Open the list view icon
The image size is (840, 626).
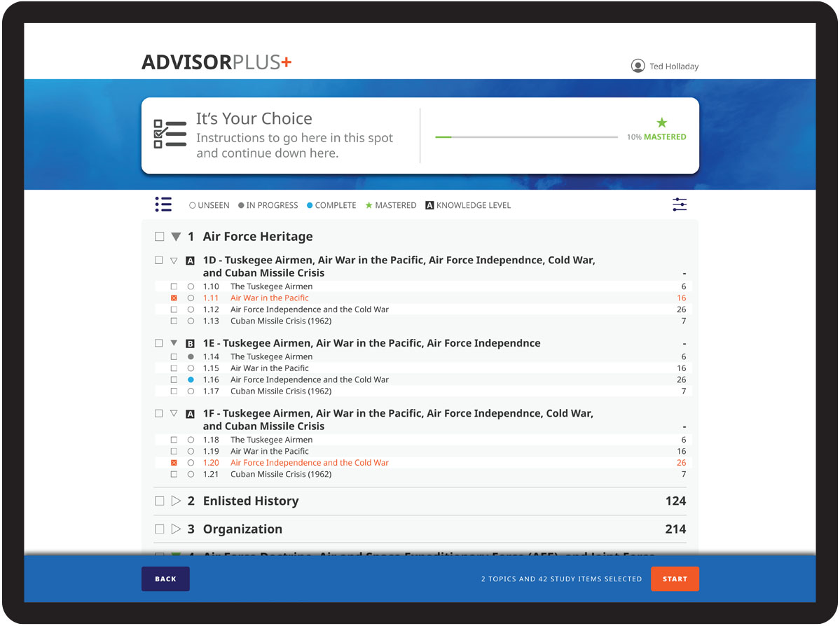click(x=163, y=204)
